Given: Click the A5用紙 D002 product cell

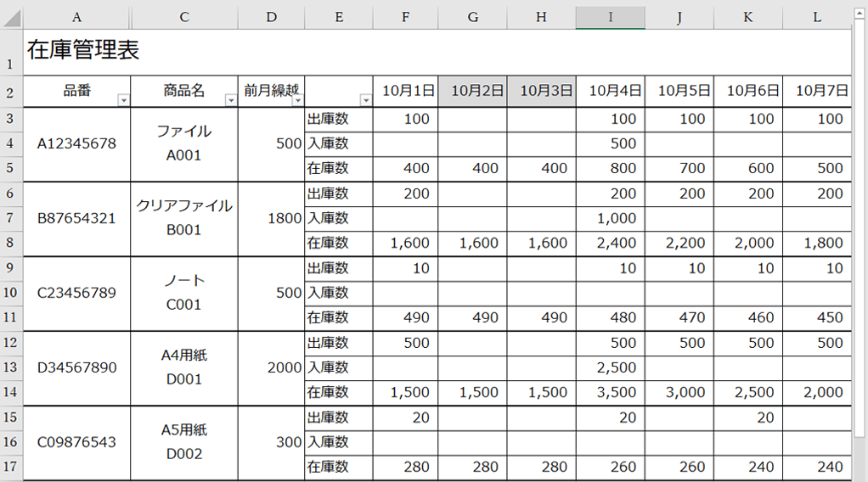Looking at the screenshot, I should pos(184,443).
